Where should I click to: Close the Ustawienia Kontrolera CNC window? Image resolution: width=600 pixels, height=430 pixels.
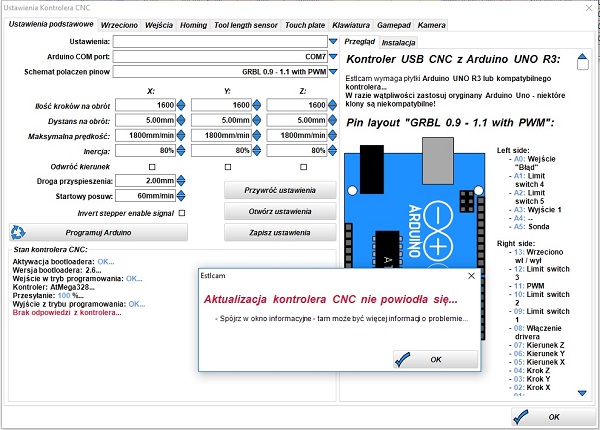point(589,8)
